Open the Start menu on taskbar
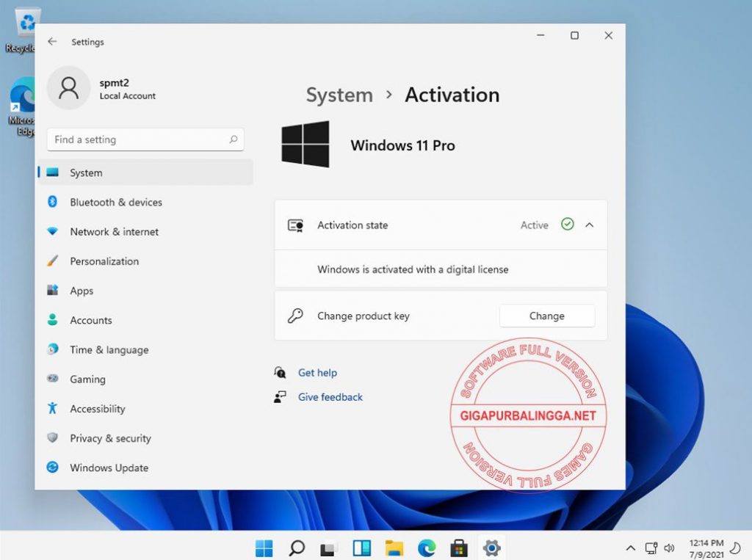The width and height of the screenshot is (752, 560). (x=264, y=548)
